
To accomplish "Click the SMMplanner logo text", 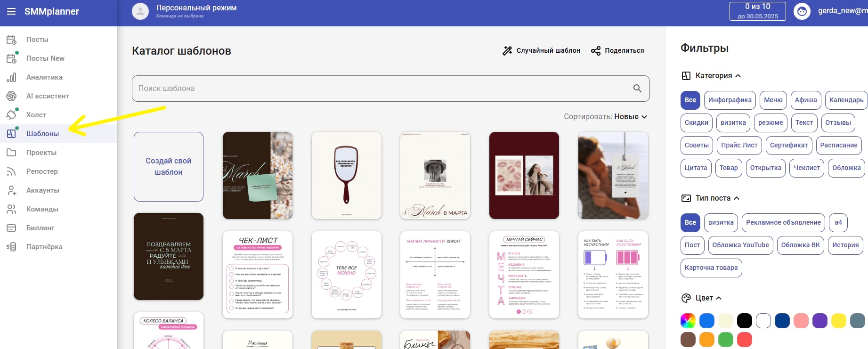I will pos(52,11).
